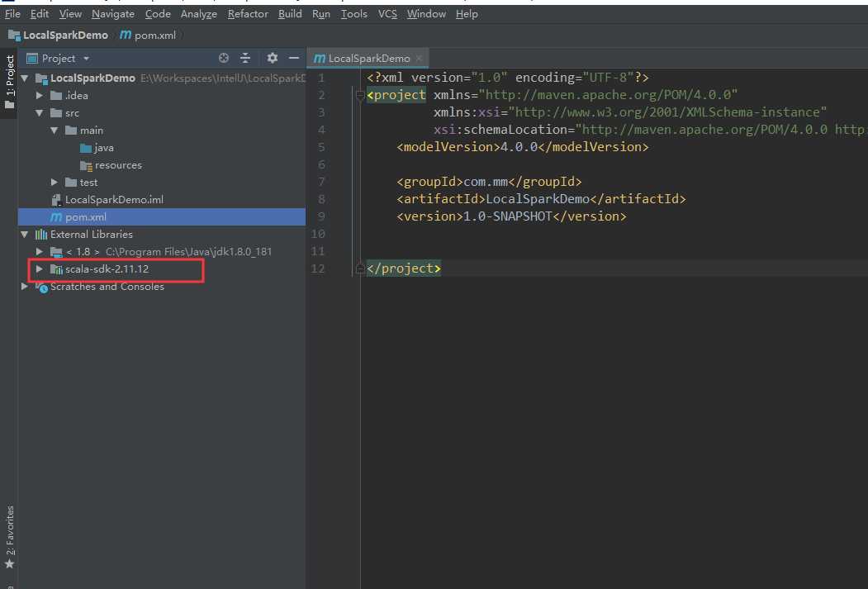Select LocalSparkDemo.iml in project tree

162,200
